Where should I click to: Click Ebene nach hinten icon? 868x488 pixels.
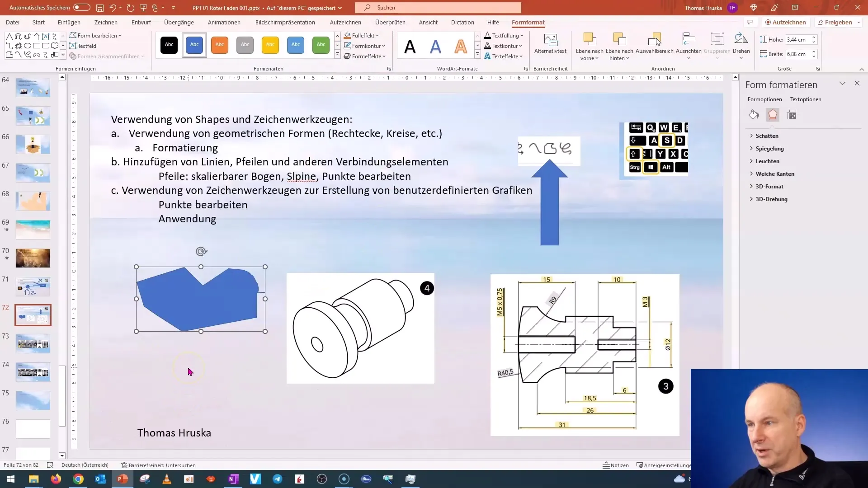coord(619,39)
